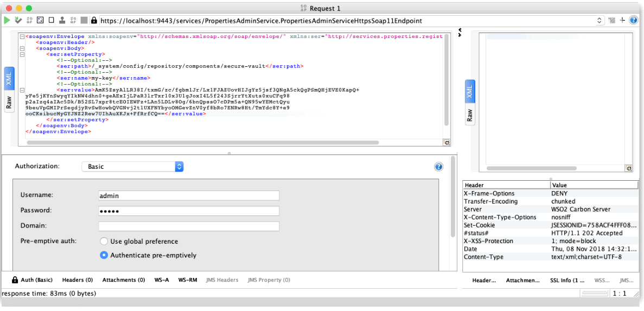Screen dimensions: 644x311
Task: Click into the Username input field
Action: (188, 195)
